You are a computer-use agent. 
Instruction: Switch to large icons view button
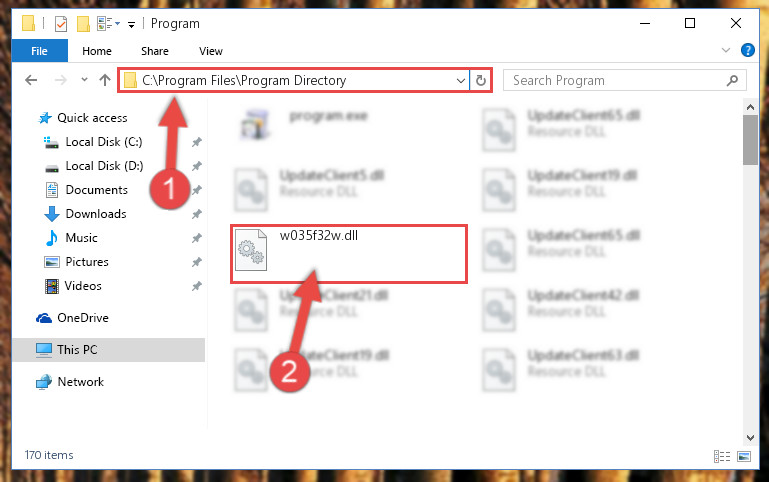click(744, 457)
